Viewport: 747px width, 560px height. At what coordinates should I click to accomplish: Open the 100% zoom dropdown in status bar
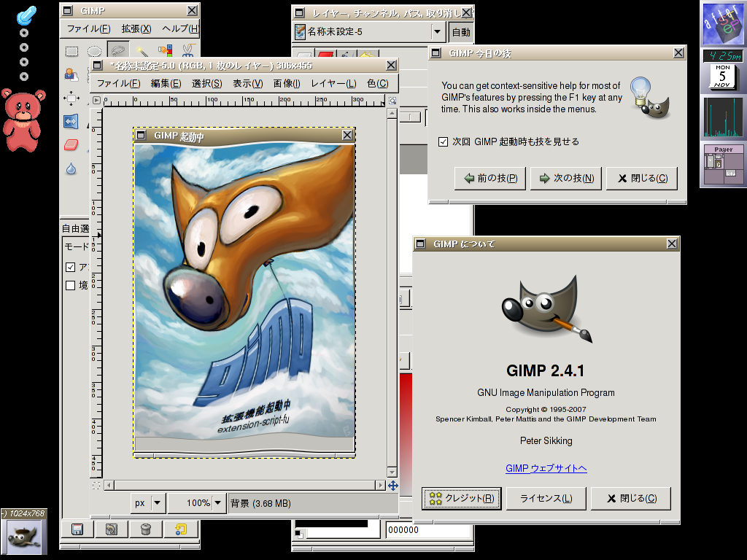coord(197,503)
